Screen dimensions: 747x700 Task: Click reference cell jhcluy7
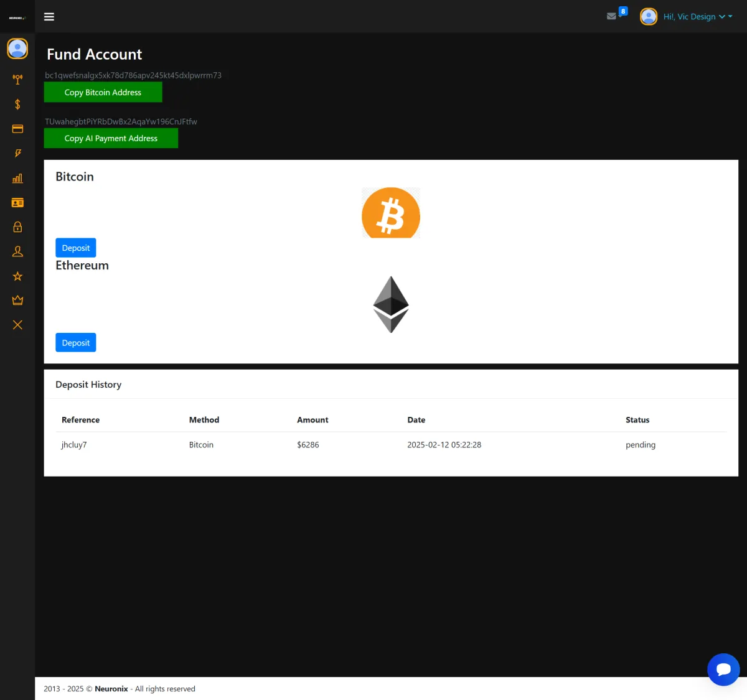point(74,445)
